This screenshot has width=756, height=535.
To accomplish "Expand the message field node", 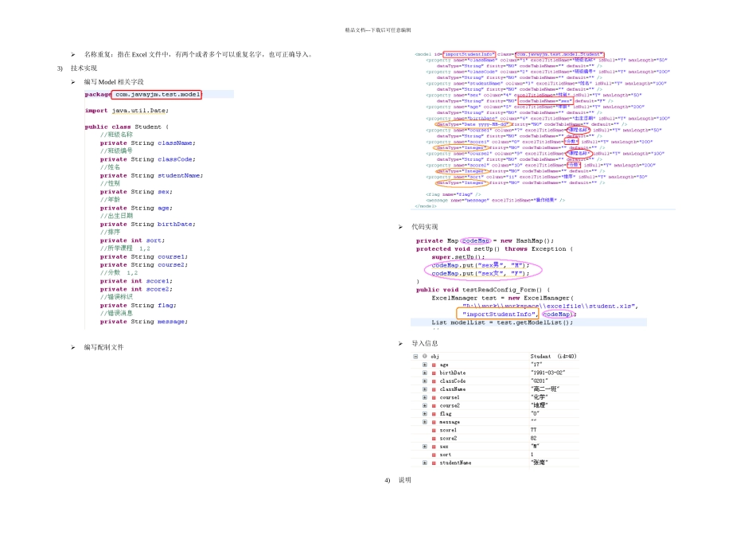I will [x=425, y=422].
